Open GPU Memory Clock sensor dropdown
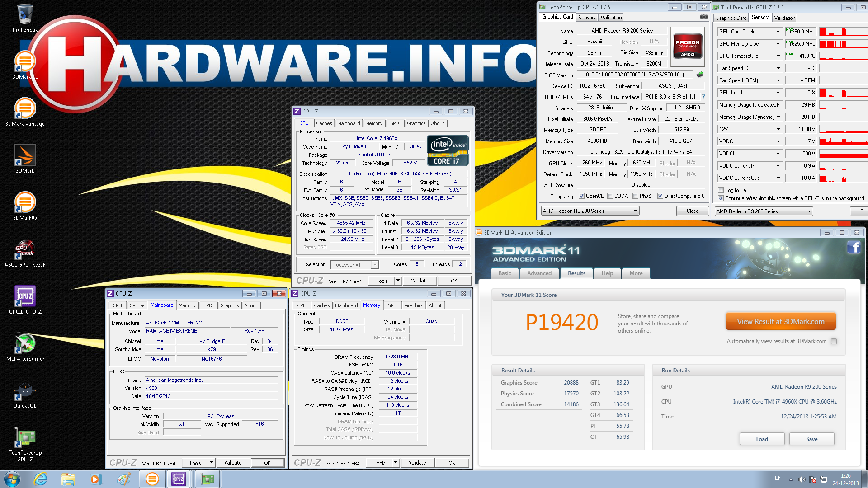This screenshot has width=868, height=488. (x=778, y=44)
